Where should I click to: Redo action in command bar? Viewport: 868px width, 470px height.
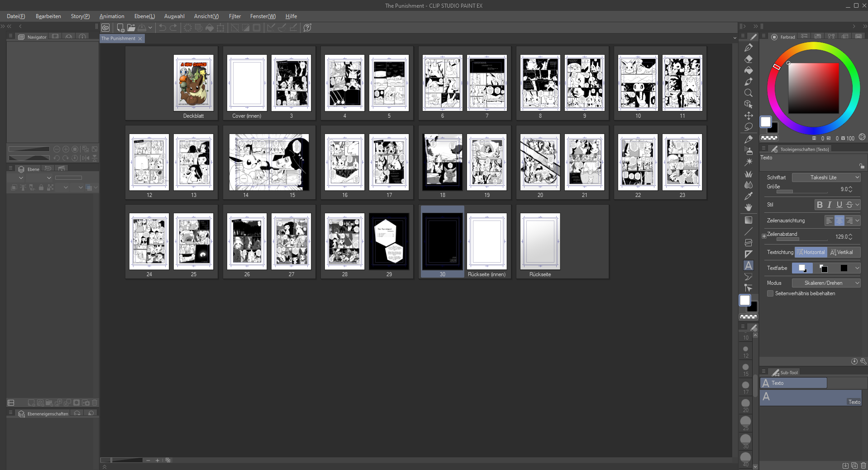pos(173,28)
